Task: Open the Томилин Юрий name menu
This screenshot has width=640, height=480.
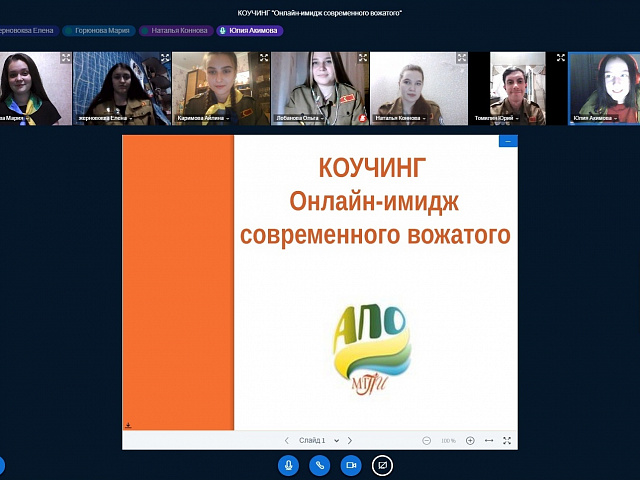Action: (496, 118)
